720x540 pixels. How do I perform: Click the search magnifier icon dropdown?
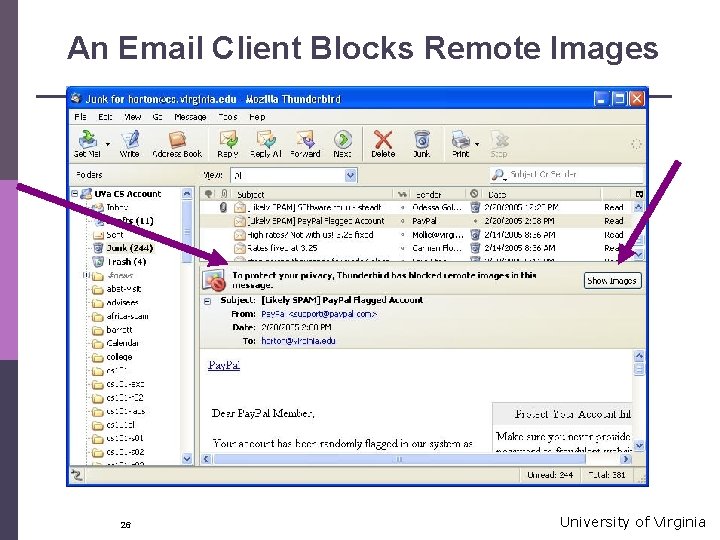point(498,174)
